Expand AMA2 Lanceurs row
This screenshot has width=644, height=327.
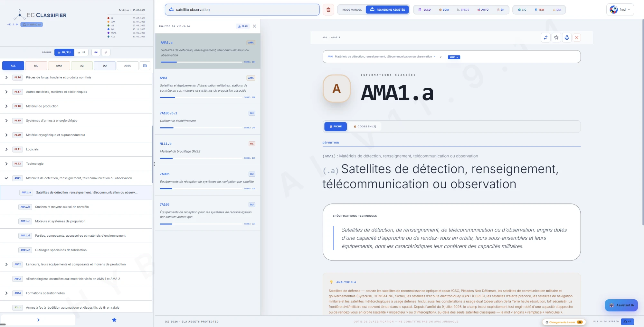click(6, 264)
